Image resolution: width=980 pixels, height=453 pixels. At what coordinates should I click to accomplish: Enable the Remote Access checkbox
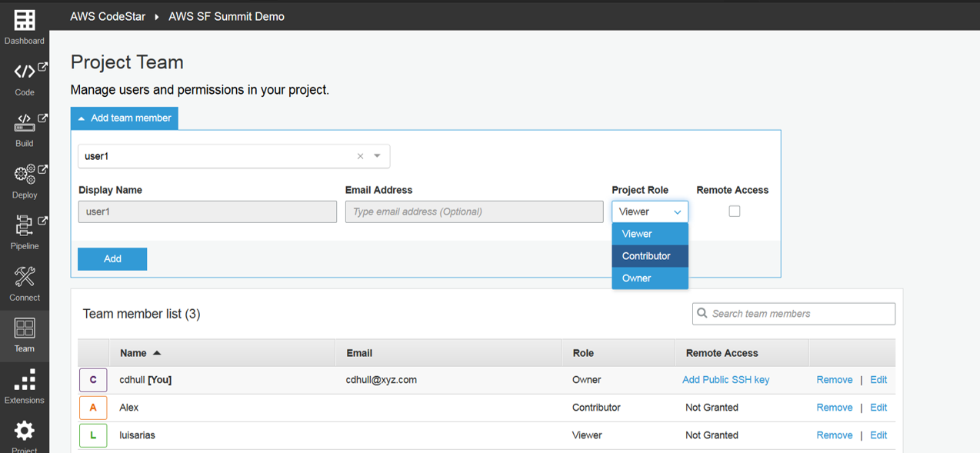click(x=734, y=211)
